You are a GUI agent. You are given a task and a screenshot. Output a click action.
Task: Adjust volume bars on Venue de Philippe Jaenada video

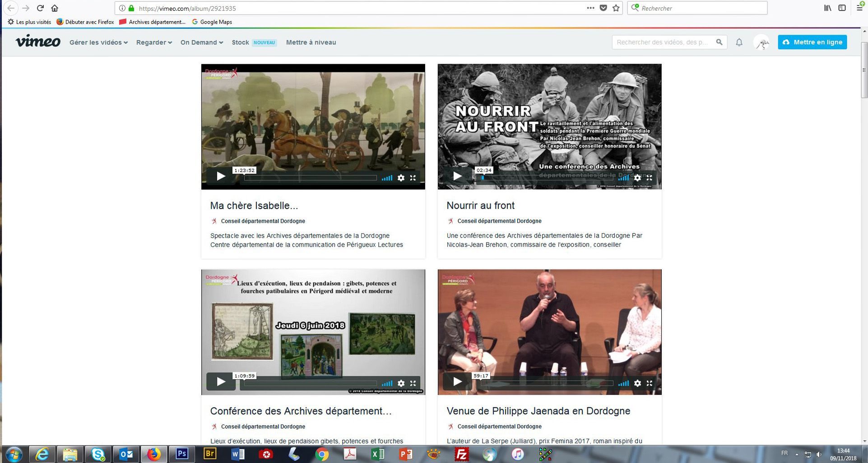pos(623,383)
